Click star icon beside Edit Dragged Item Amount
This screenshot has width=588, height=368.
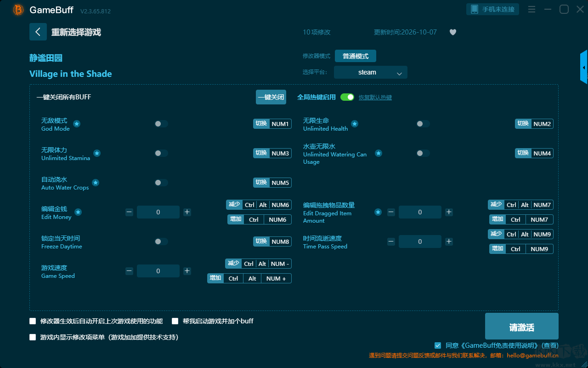(378, 212)
